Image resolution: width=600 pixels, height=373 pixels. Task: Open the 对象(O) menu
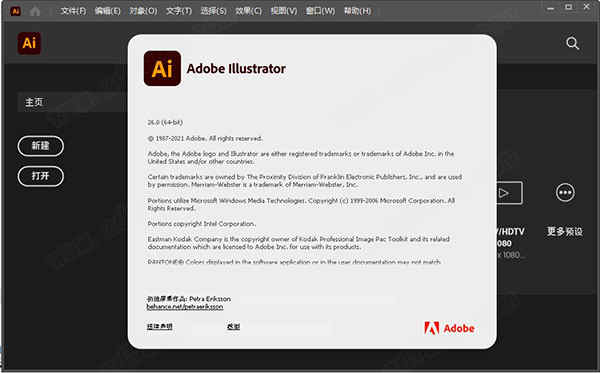pyautogui.click(x=143, y=11)
